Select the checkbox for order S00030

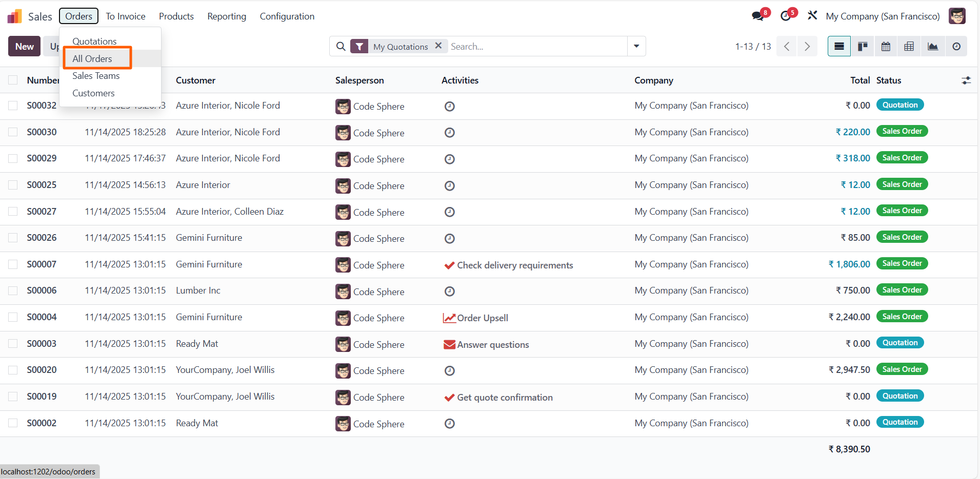pyautogui.click(x=13, y=132)
